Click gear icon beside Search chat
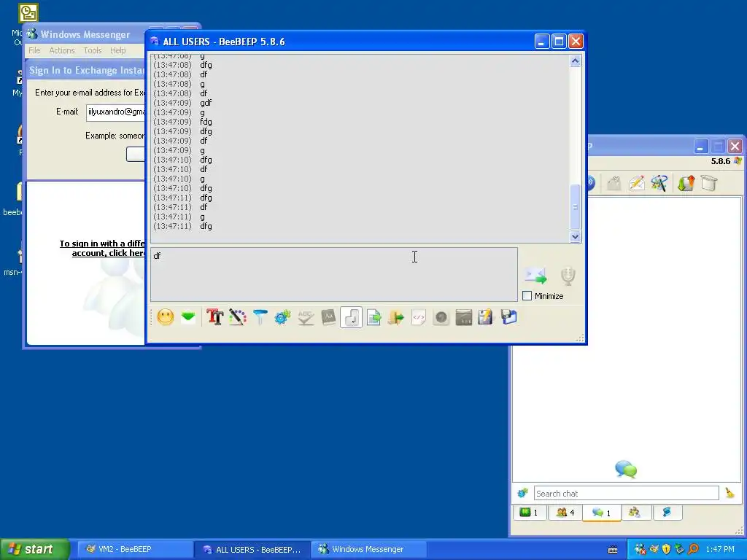Screen dimensions: 747x560 click(522, 493)
